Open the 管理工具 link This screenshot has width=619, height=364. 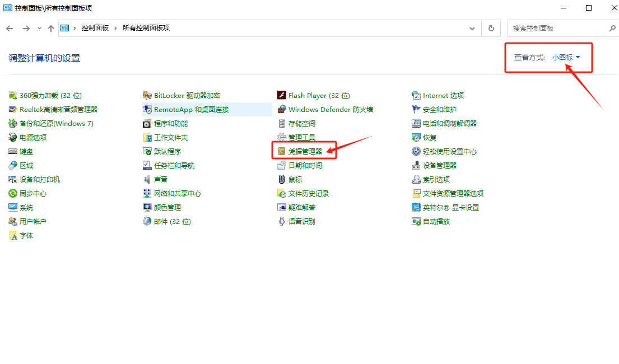(301, 137)
